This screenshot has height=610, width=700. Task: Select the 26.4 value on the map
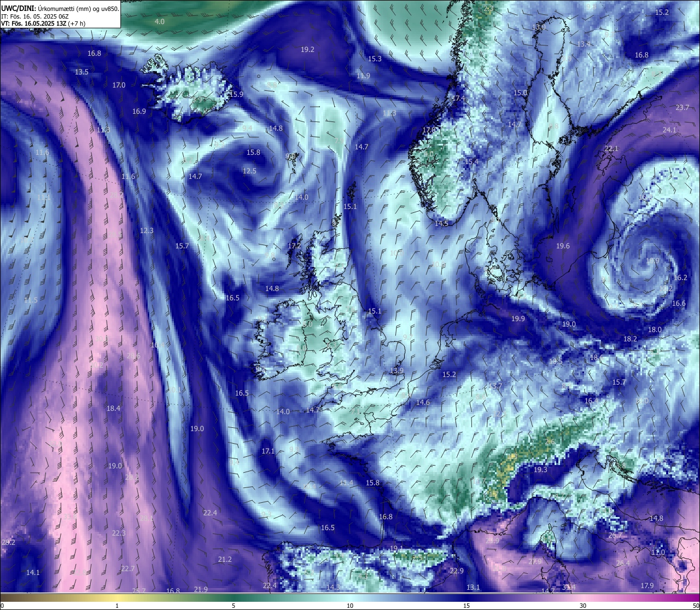click(x=623, y=563)
